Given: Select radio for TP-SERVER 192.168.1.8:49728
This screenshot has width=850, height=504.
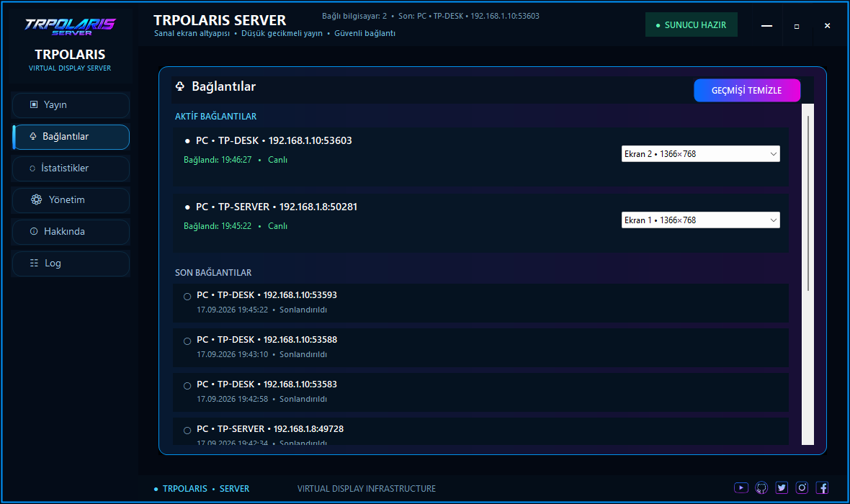Looking at the screenshot, I should (x=187, y=431).
